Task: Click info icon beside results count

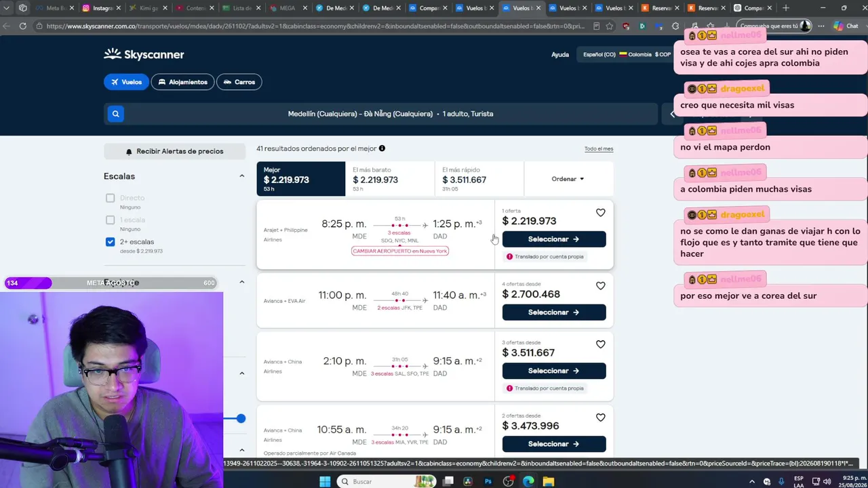Action: (382, 148)
